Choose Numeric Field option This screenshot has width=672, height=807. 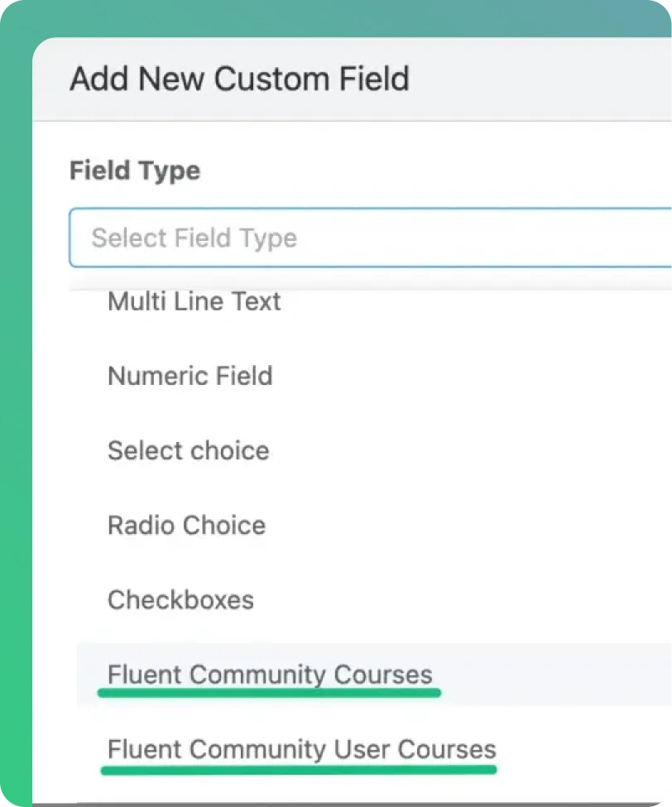pyautogui.click(x=190, y=375)
